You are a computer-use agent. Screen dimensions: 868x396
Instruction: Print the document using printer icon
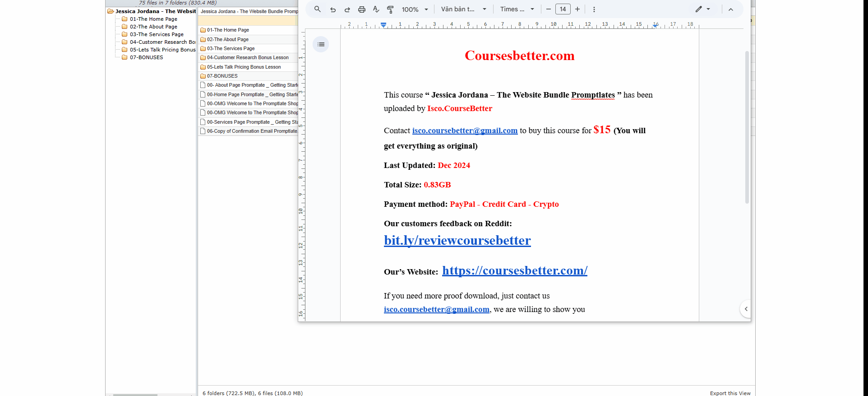[x=362, y=9]
